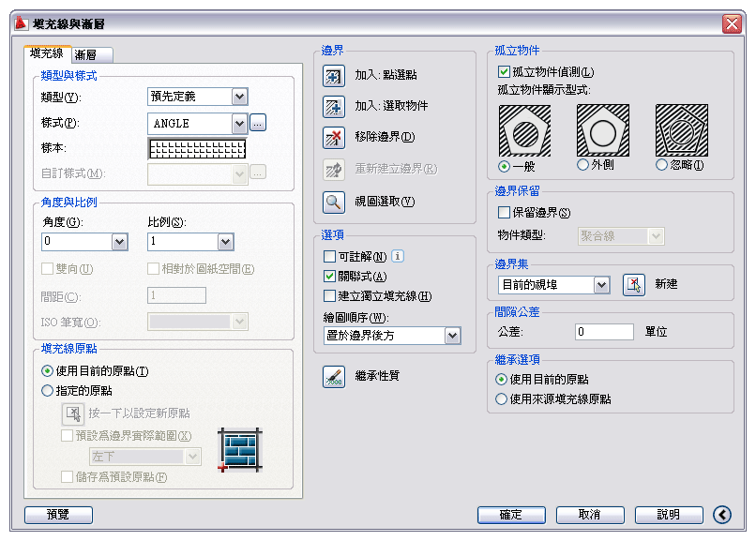This screenshot has height=541, width=756.
Task: Expand the 繪圖順序 dropdown
Action: pyautogui.click(x=452, y=336)
